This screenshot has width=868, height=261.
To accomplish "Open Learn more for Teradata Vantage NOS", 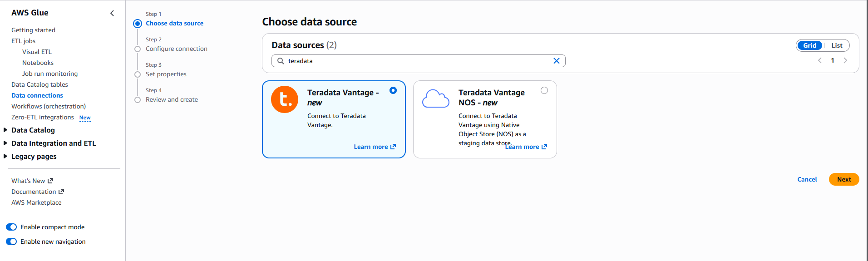I will [x=526, y=147].
